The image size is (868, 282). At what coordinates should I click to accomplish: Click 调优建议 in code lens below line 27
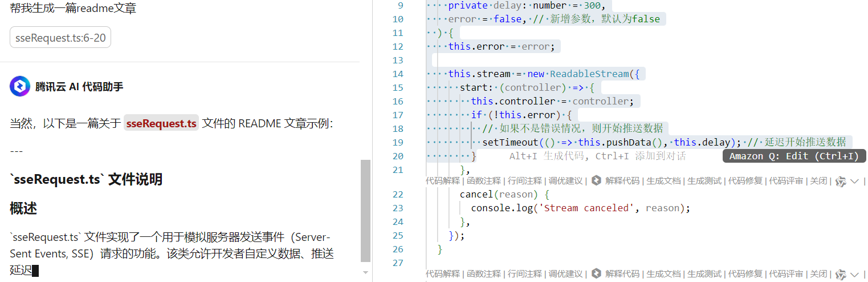pyautogui.click(x=566, y=274)
